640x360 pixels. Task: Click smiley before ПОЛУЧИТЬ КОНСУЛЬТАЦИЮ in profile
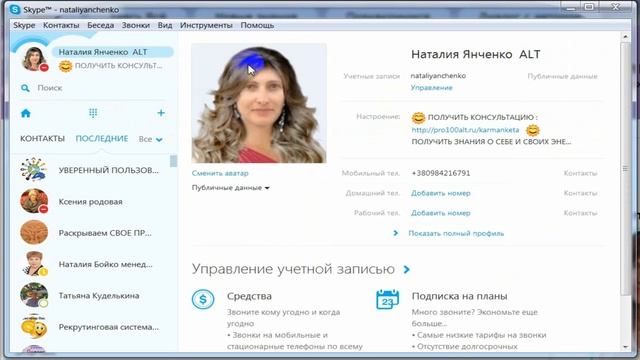click(x=418, y=118)
